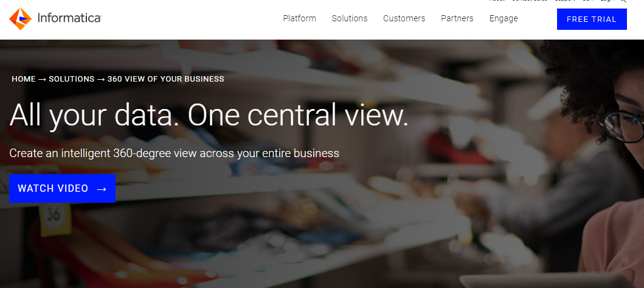Click the breadcrumb arrow after HOME
Image resolution: width=644 pixels, height=288 pixels.
coord(42,79)
